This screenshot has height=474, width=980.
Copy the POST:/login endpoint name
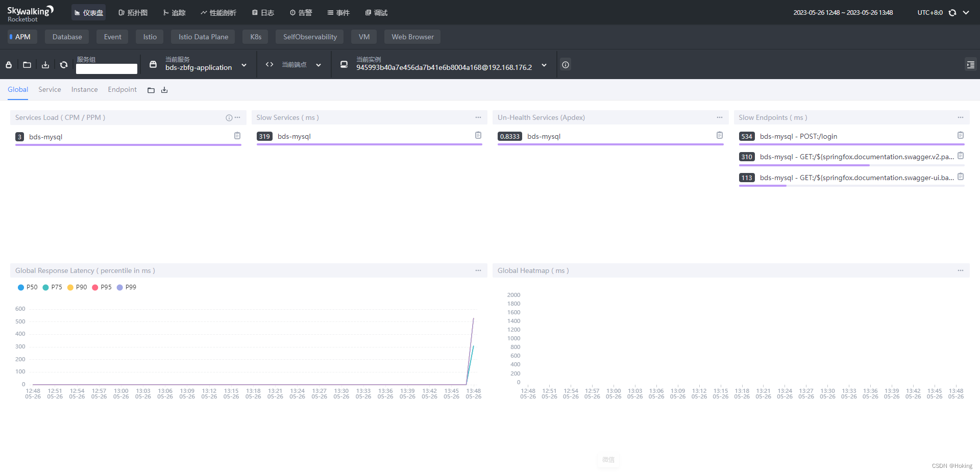pos(961,135)
